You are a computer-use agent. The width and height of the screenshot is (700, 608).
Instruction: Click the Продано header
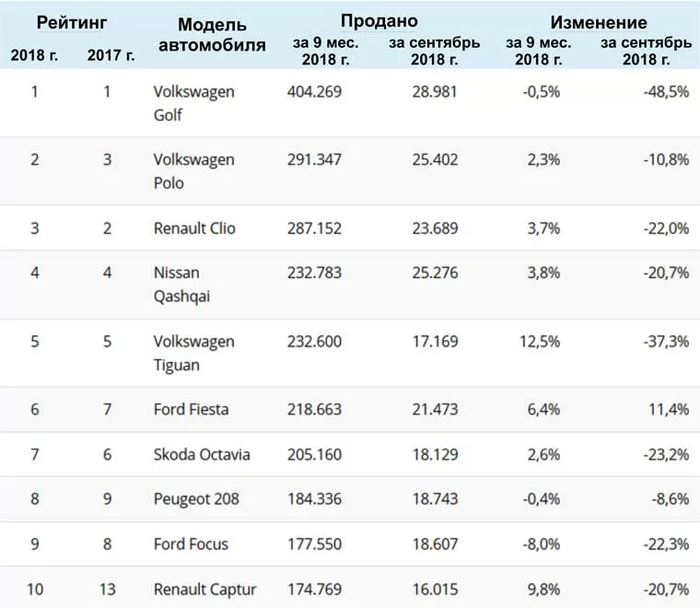[x=379, y=21]
